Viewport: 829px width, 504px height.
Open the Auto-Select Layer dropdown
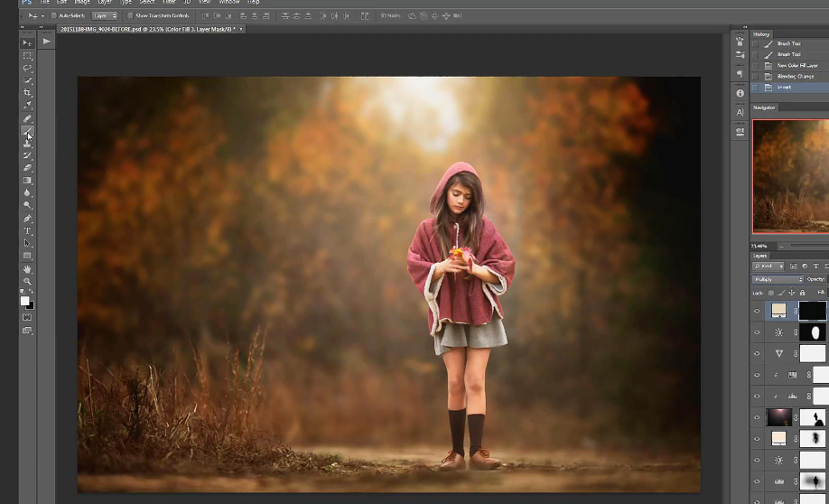[x=105, y=16]
